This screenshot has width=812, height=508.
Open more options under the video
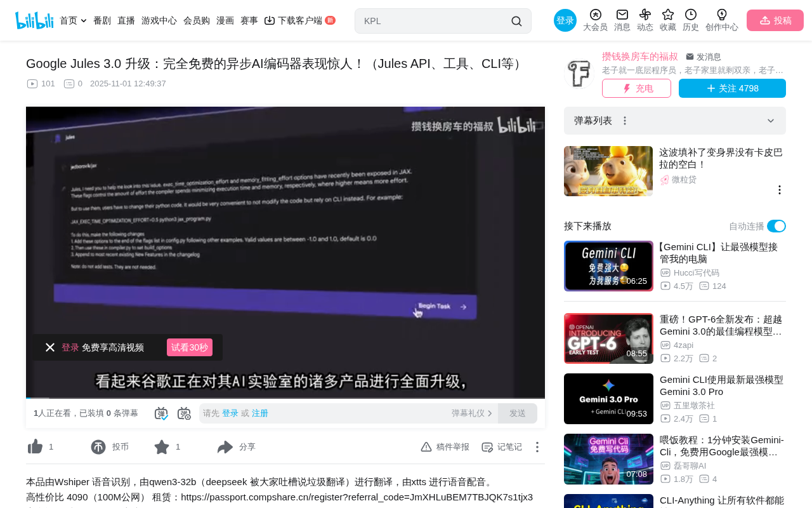pos(537,447)
